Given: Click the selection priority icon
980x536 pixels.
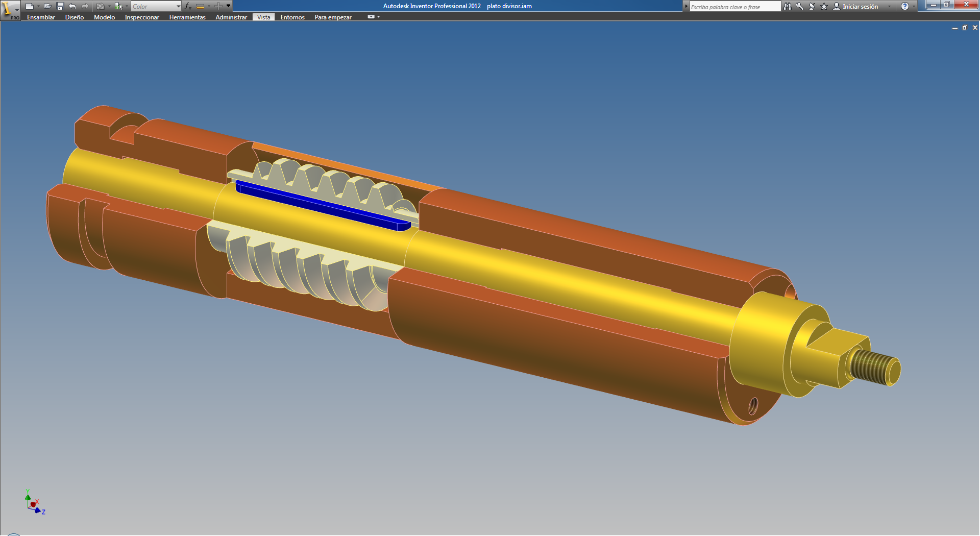Looking at the screenshot, I should click(118, 6).
